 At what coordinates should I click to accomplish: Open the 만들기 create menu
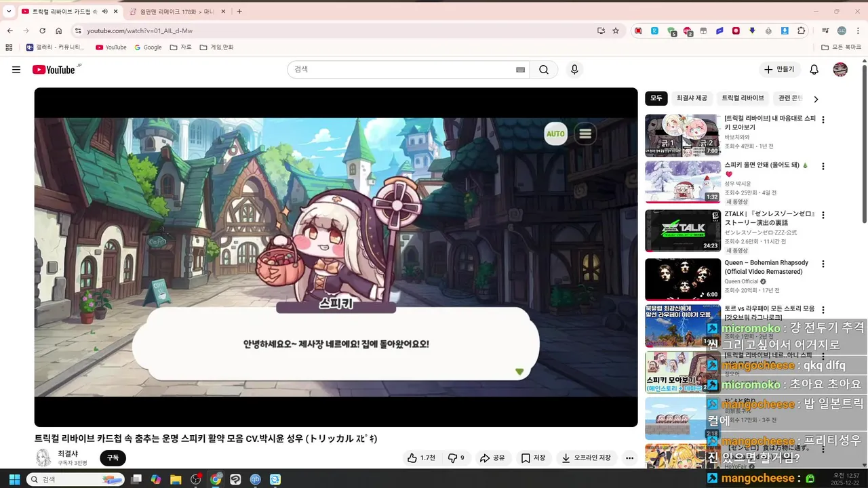(779, 70)
